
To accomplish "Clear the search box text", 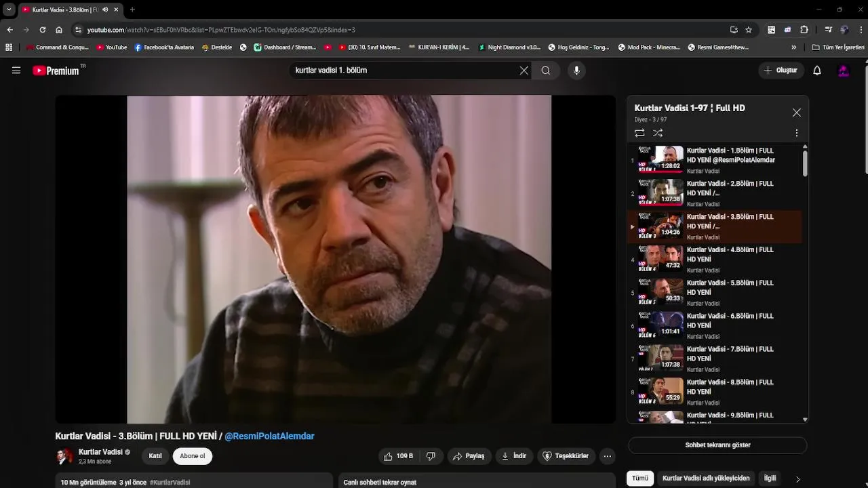I will (524, 70).
